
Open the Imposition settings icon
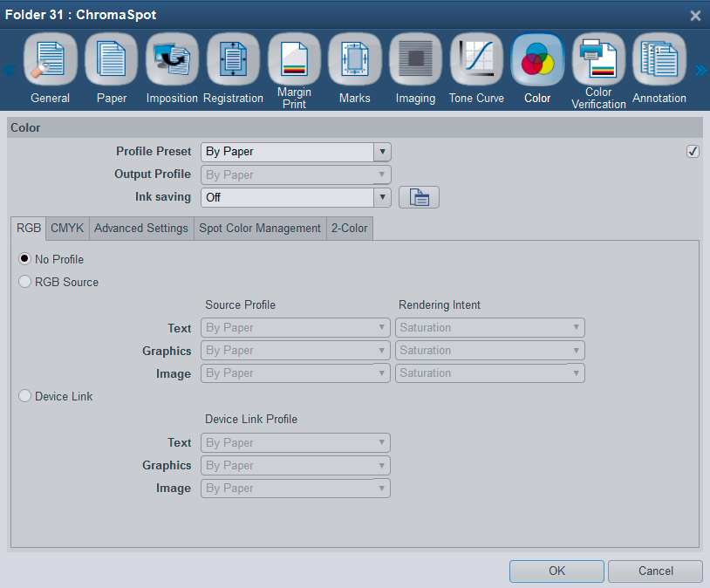pyautogui.click(x=172, y=59)
